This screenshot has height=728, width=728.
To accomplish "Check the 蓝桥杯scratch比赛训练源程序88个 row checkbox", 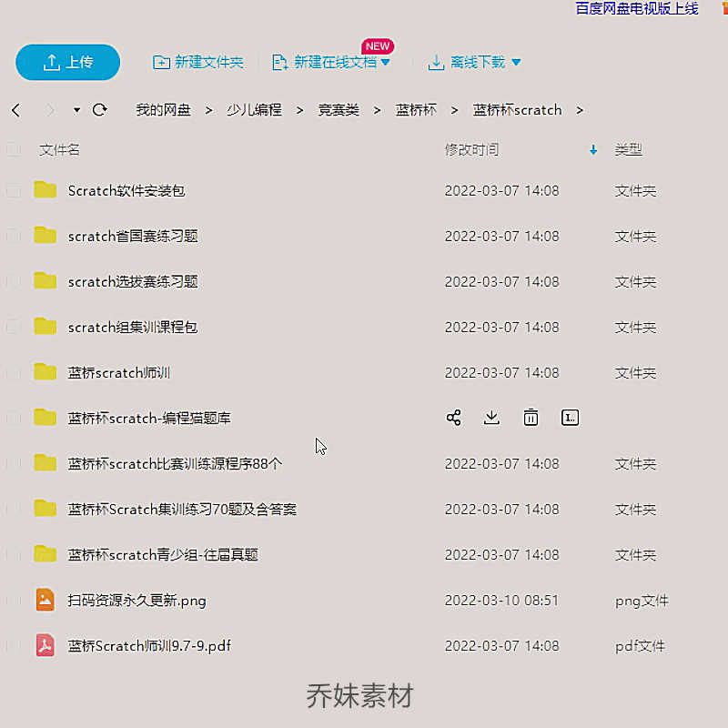I will pos(14,464).
